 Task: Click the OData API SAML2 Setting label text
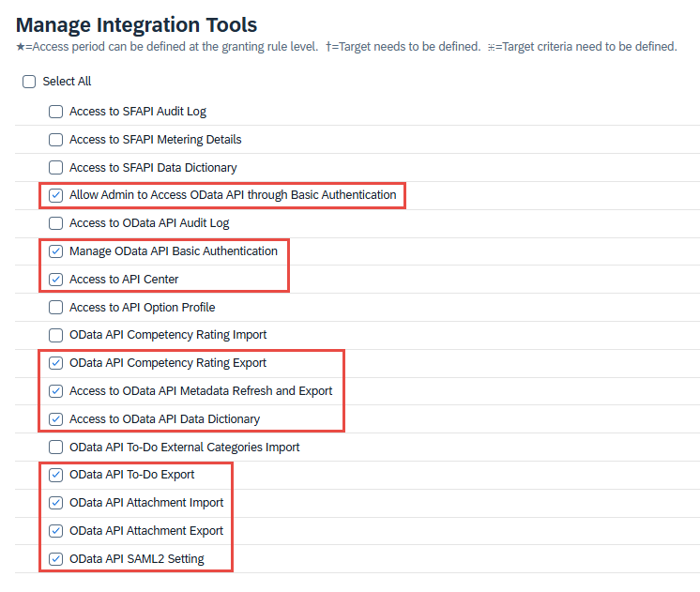(137, 559)
